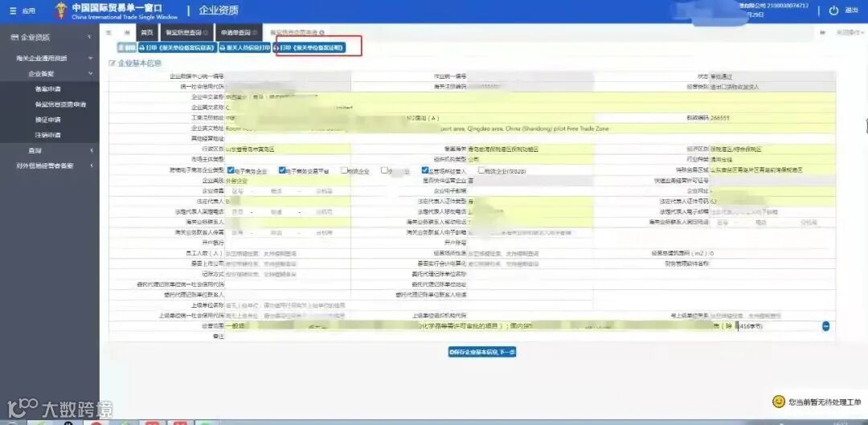Click the sidebar collapse icon left of tabs
The height and width of the screenshot is (425, 868).
coord(108,33)
